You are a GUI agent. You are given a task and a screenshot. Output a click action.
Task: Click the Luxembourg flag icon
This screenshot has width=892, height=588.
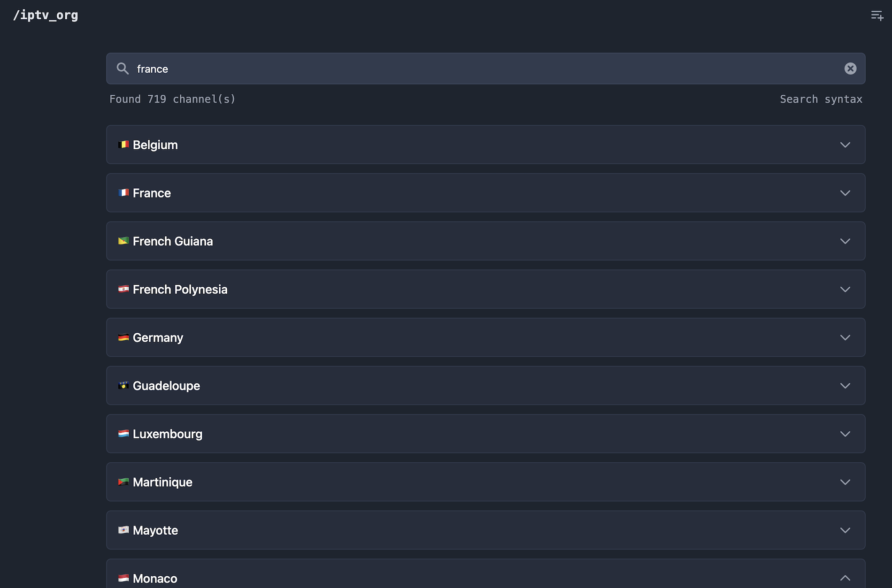123,434
